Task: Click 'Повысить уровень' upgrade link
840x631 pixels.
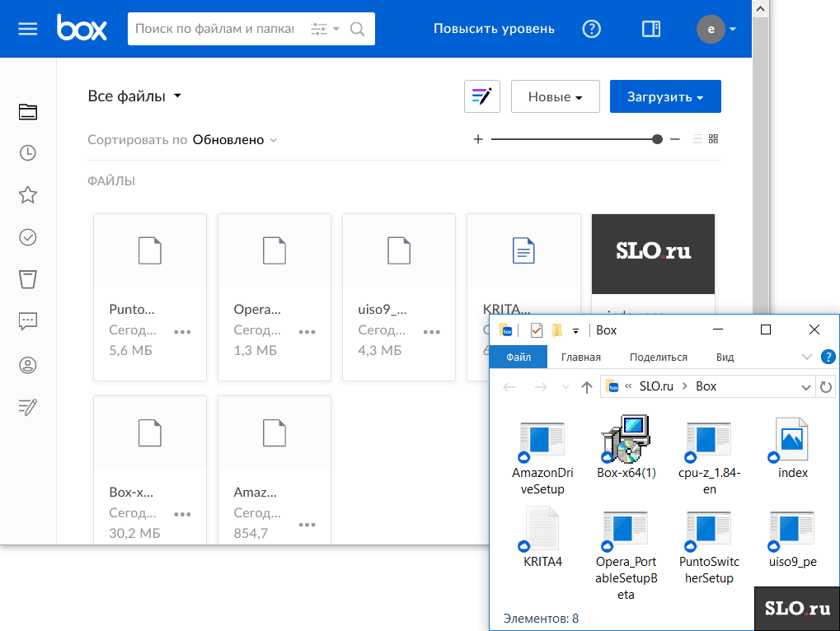Action: click(494, 29)
